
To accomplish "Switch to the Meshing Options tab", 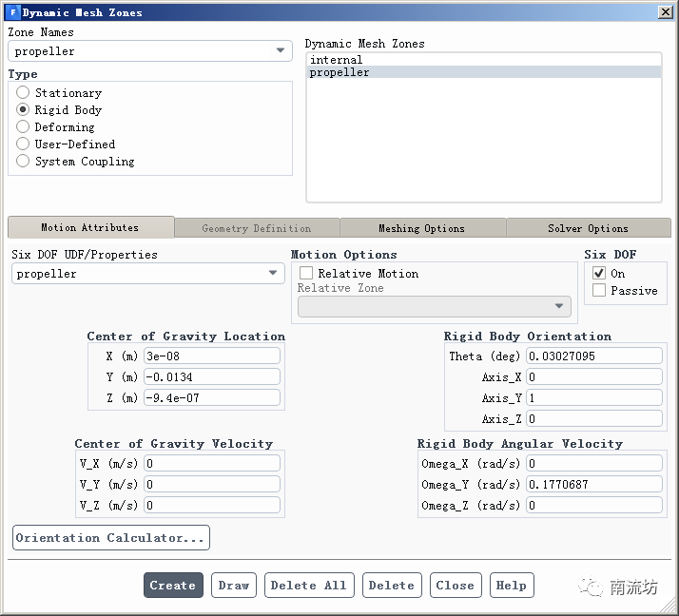I will point(421,228).
